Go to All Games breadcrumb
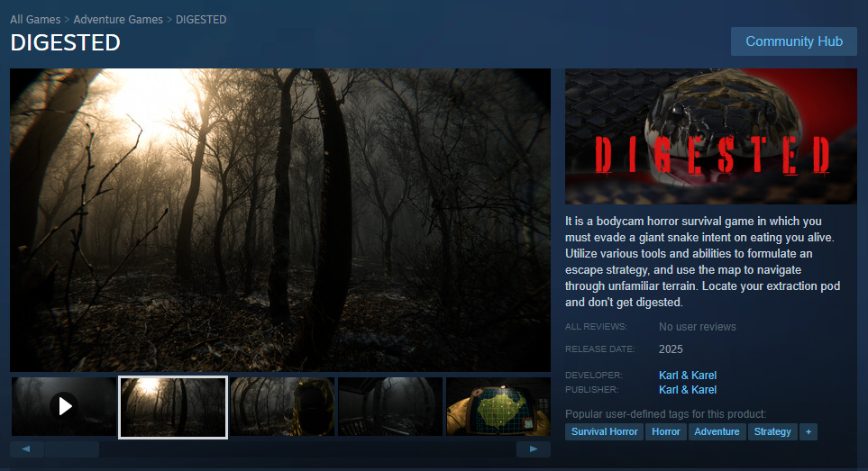The width and height of the screenshot is (868, 471). point(35,19)
